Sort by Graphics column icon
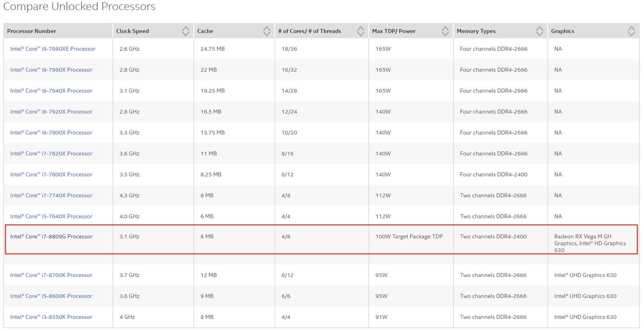644x331 pixels. click(x=631, y=31)
